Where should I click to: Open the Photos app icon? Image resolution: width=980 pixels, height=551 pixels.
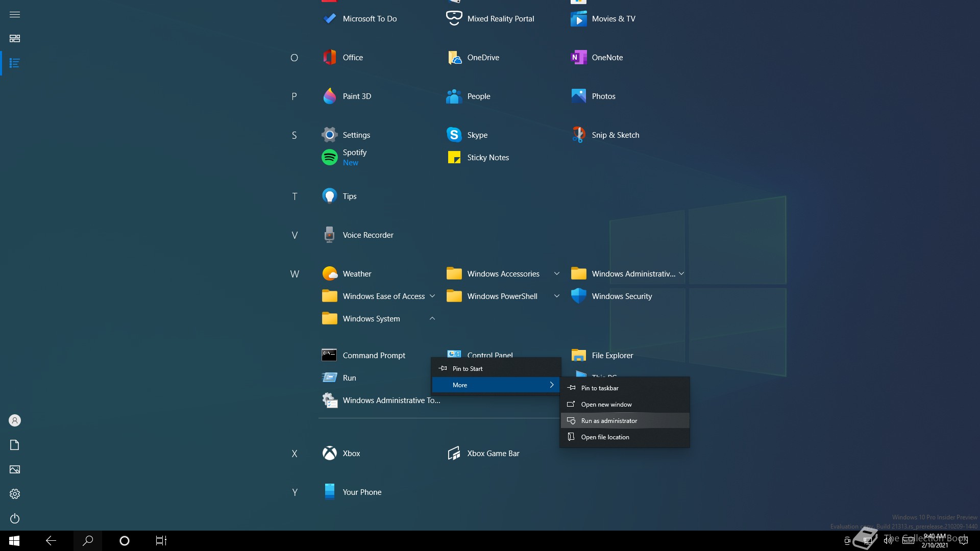[578, 96]
